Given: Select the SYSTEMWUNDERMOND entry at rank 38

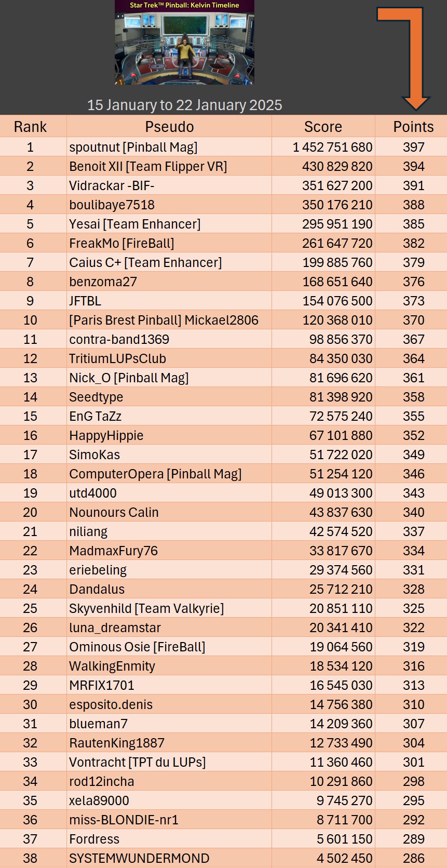Looking at the screenshot, I should (139, 858).
